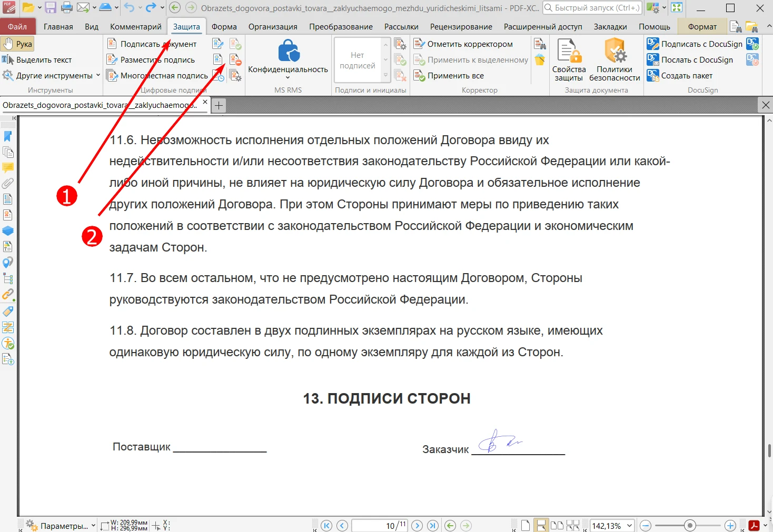Click the next page arrow icon
The width and height of the screenshot is (773, 532).
(417, 525)
